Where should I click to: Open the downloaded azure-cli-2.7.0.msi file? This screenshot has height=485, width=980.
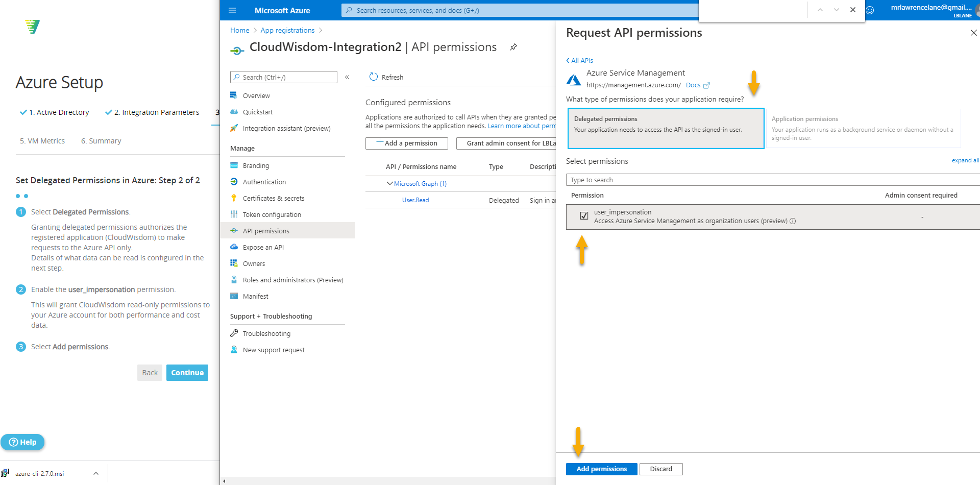tap(40, 473)
